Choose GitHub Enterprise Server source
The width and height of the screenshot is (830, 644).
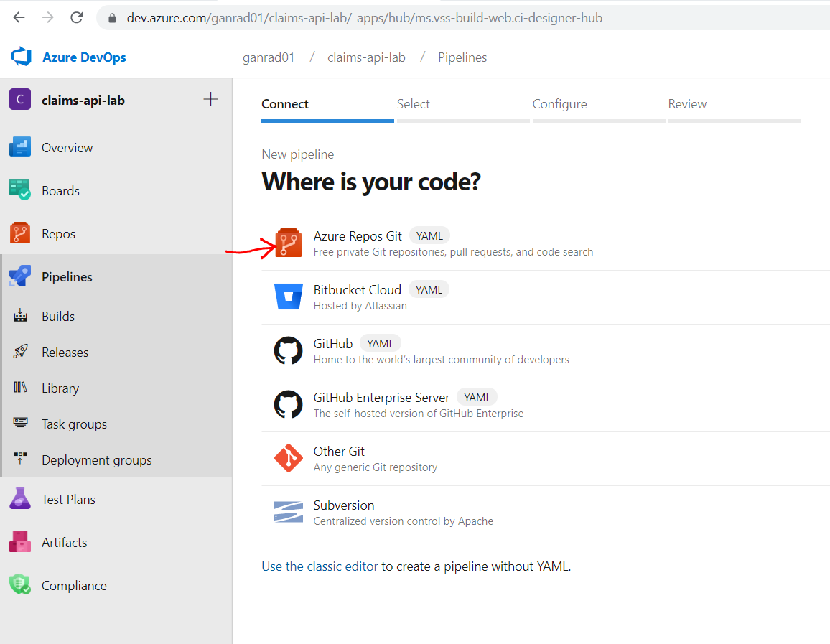546,405
